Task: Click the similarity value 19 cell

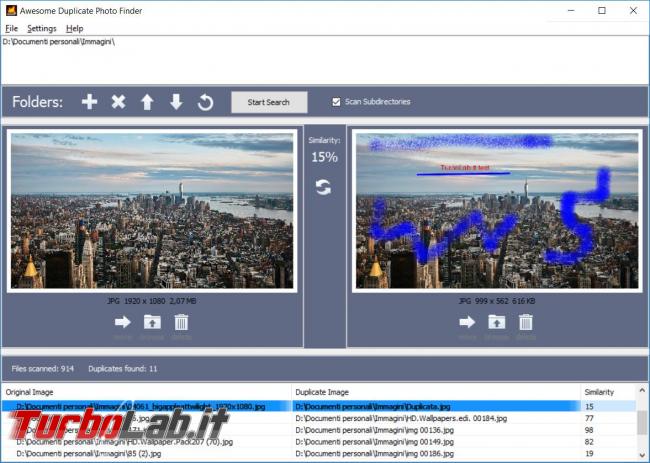Action: click(589, 453)
